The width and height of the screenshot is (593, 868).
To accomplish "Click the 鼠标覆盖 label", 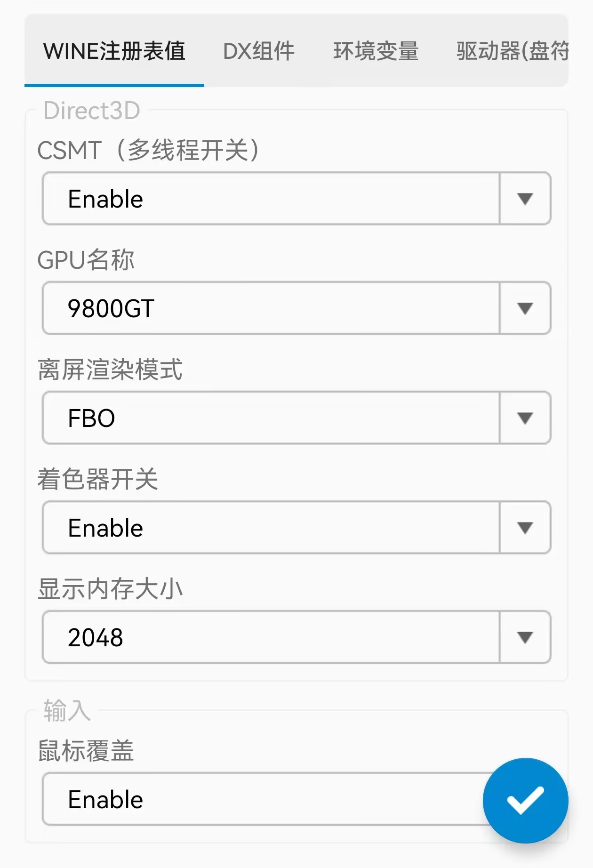I will coord(86,751).
